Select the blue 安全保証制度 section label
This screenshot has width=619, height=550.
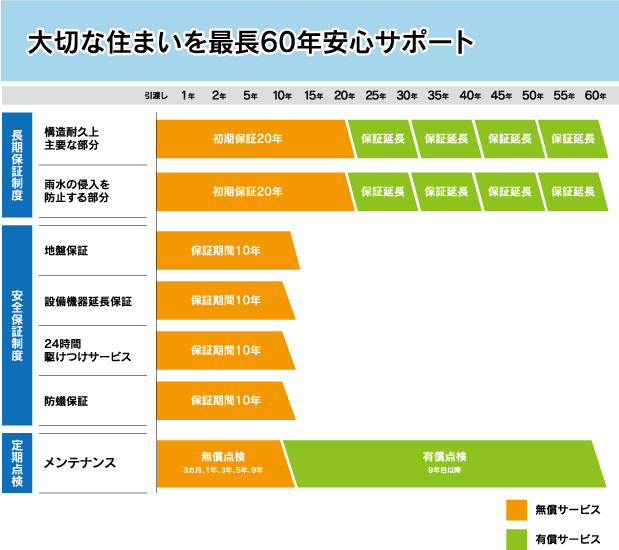click(x=17, y=325)
